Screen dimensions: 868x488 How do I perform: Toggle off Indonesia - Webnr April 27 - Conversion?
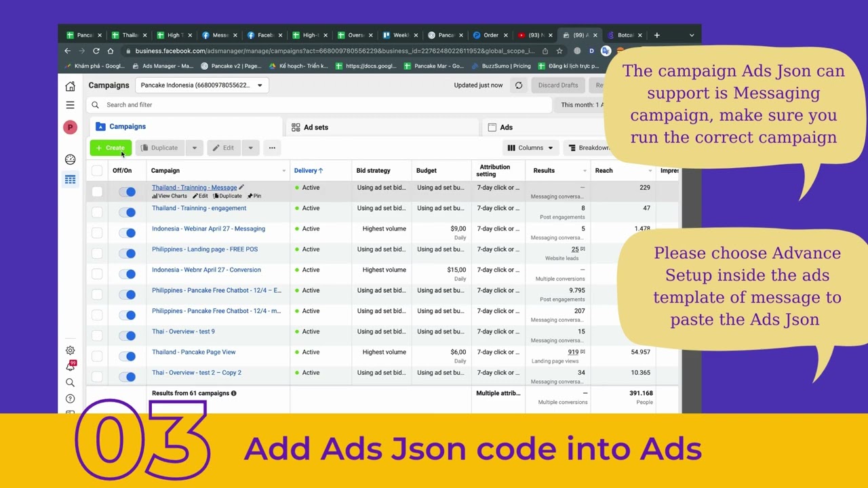click(127, 274)
